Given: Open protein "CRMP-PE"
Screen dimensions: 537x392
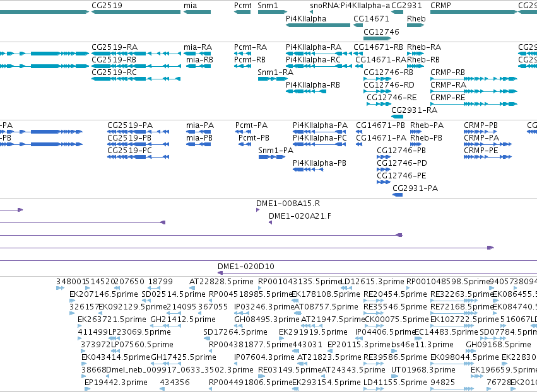Looking at the screenshot, I should (481, 151).
